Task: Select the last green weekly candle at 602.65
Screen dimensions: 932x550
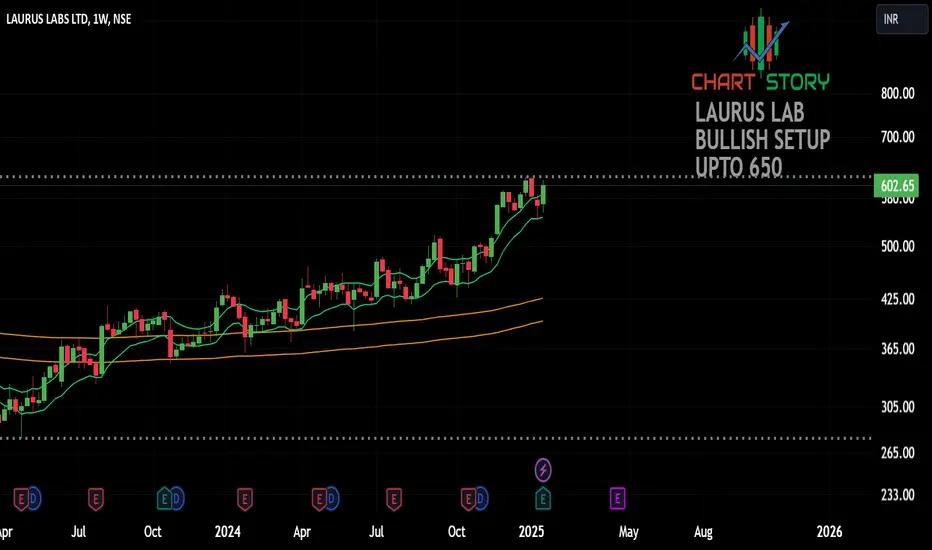Action: [543, 196]
